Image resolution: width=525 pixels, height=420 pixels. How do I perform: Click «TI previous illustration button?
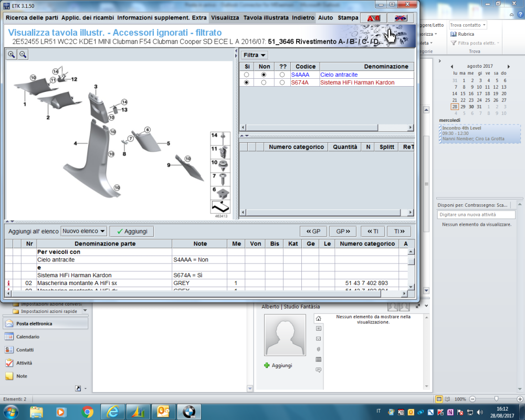point(373,232)
